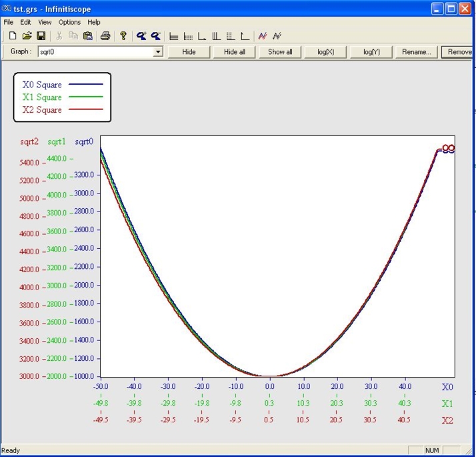Toggle dotted horizontal grid lines icon
476x457 pixels.
(x=188, y=37)
